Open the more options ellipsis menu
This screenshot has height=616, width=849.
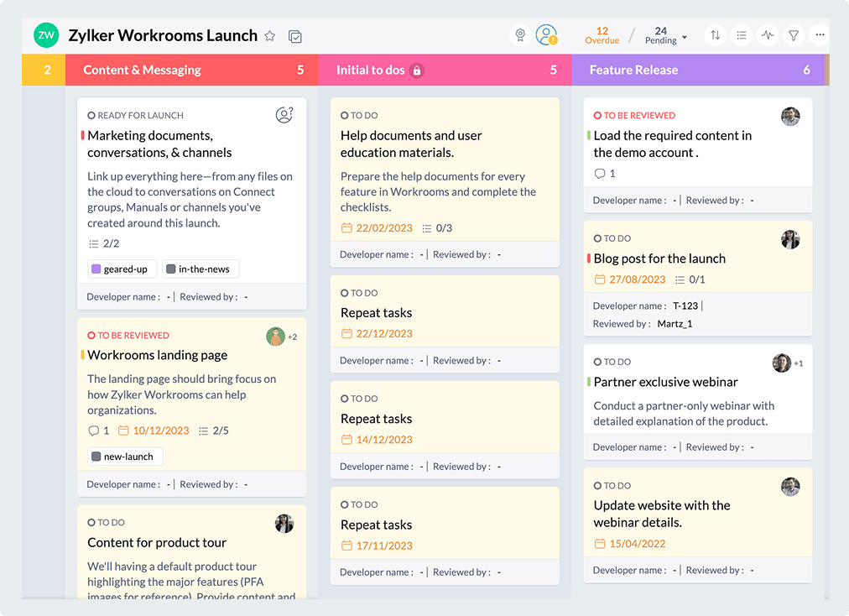820,35
